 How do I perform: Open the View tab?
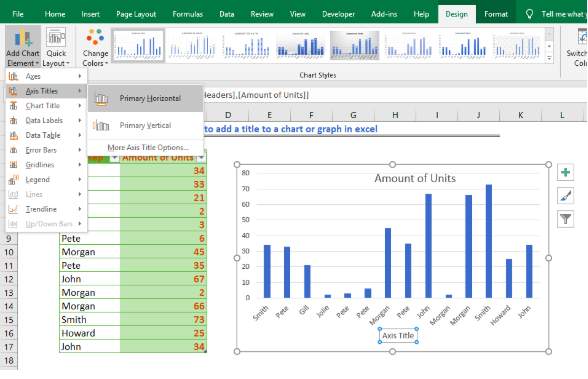(x=297, y=14)
